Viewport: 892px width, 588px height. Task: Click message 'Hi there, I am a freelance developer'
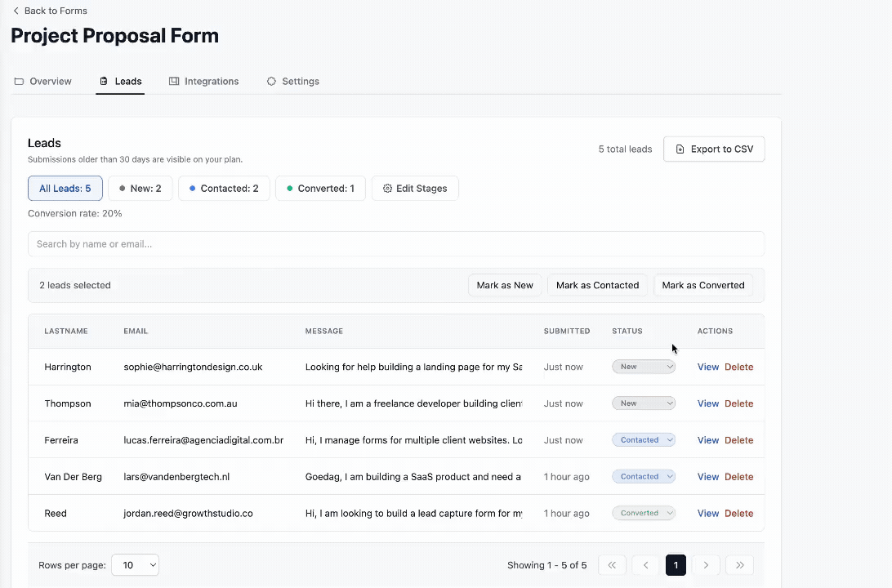coord(413,403)
